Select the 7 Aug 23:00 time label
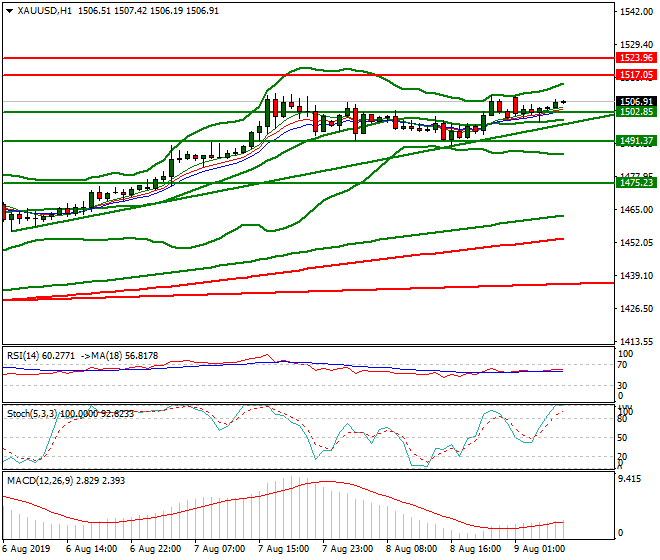The width and height of the screenshot is (660, 560). [347, 549]
